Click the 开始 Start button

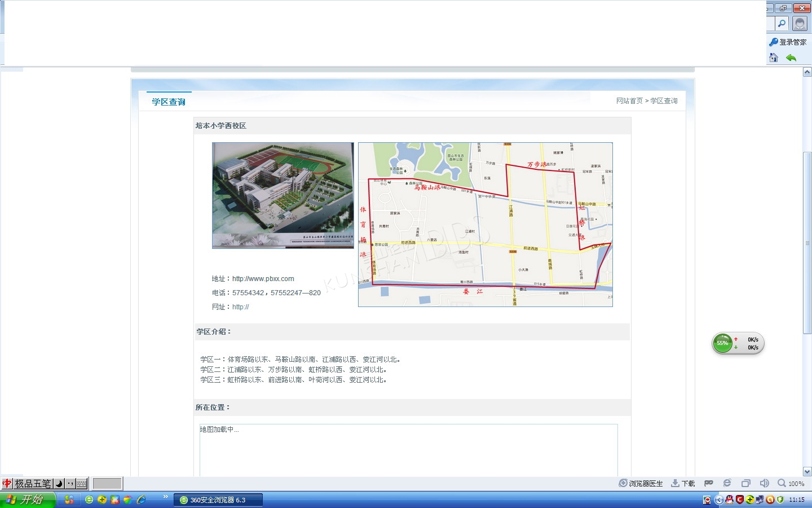27,500
